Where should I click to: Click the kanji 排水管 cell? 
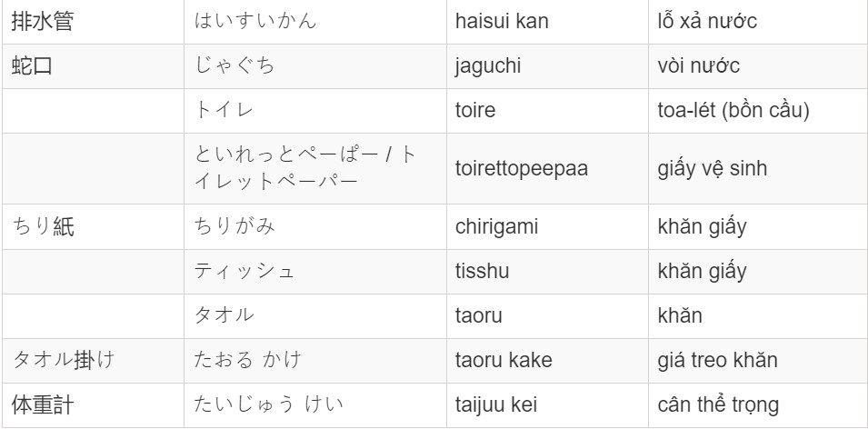pyautogui.click(x=93, y=22)
